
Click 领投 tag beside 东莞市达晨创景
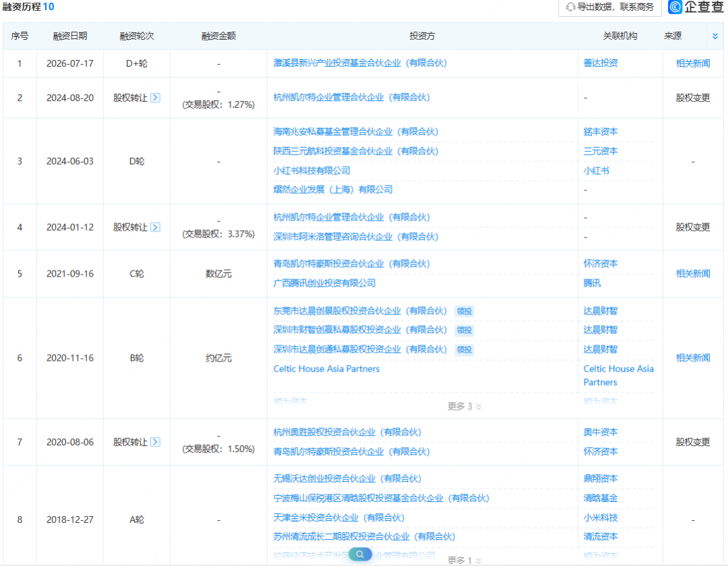pos(464,312)
